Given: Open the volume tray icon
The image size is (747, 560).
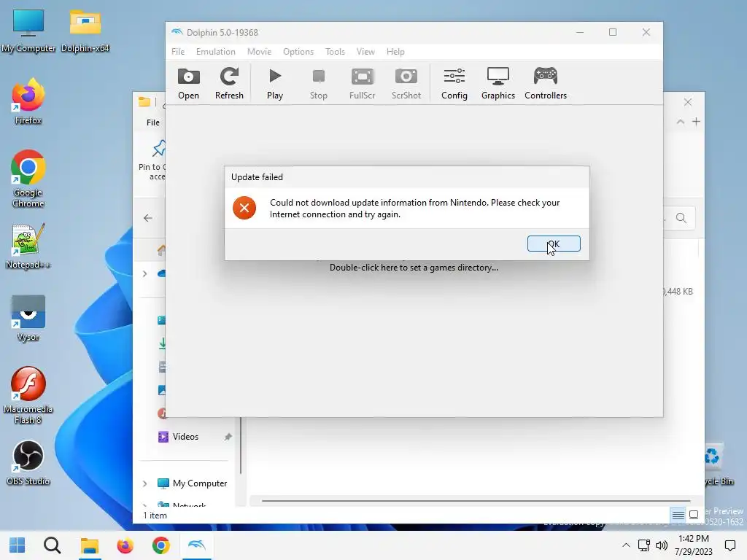Looking at the screenshot, I should pyautogui.click(x=661, y=545).
